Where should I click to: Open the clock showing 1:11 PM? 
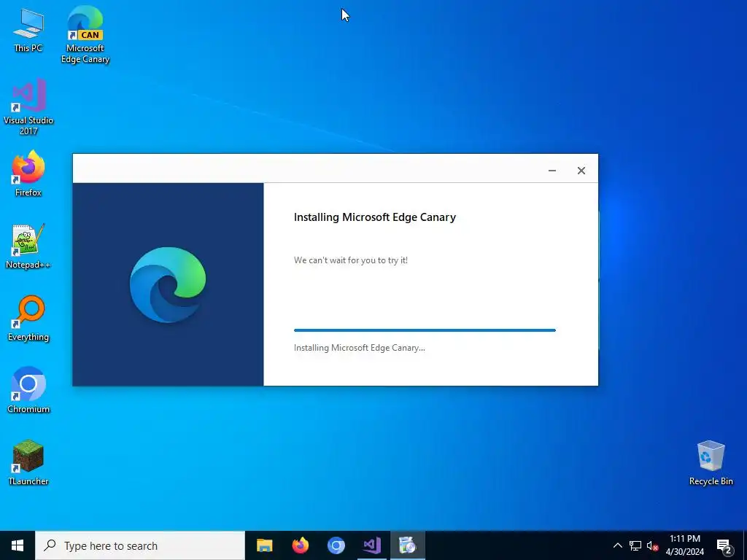(x=685, y=545)
